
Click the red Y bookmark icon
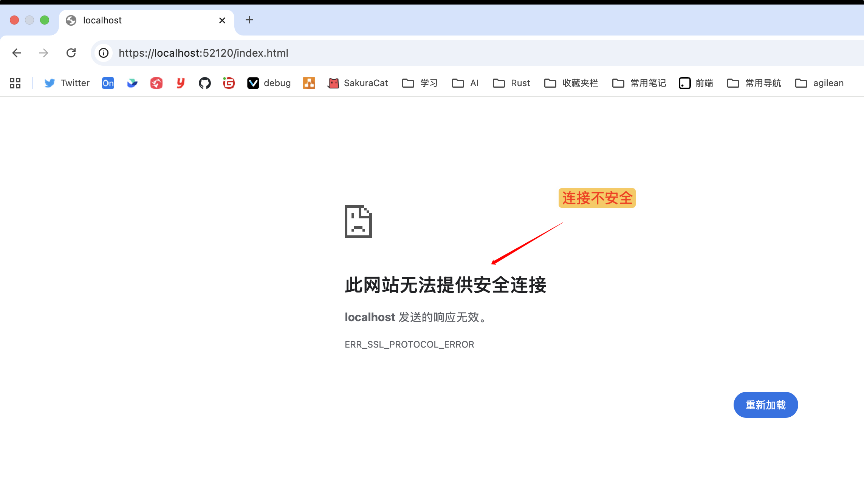[x=180, y=83]
